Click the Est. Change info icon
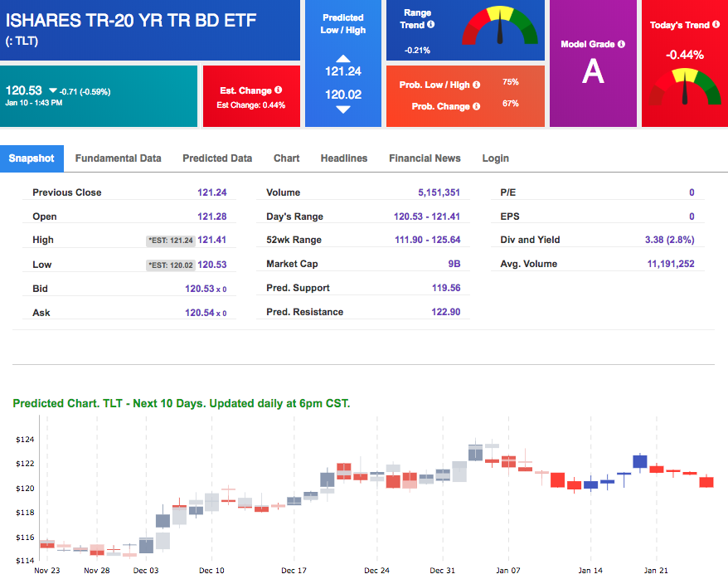The width and height of the screenshot is (728, 579). click(x=278, y=90)
